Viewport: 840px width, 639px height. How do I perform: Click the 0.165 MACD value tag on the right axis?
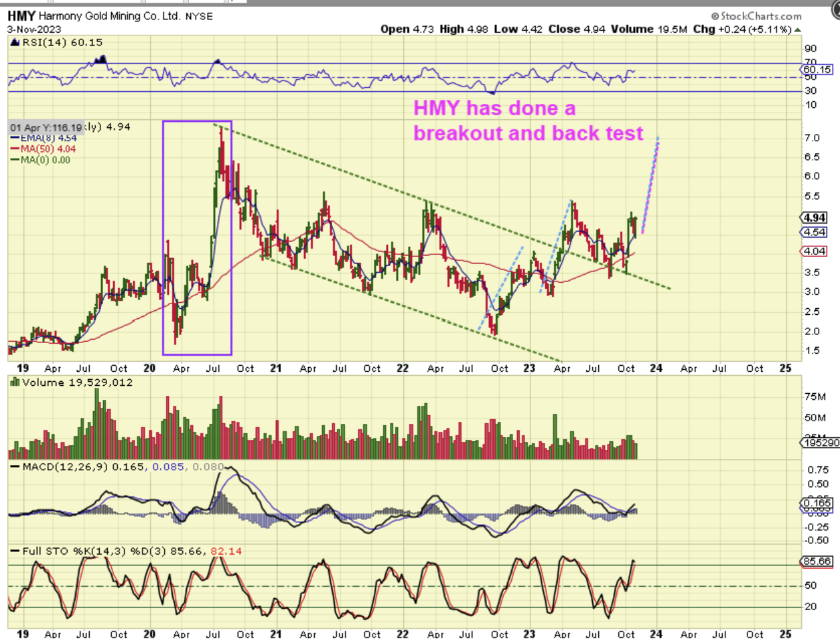pos(817,503)
